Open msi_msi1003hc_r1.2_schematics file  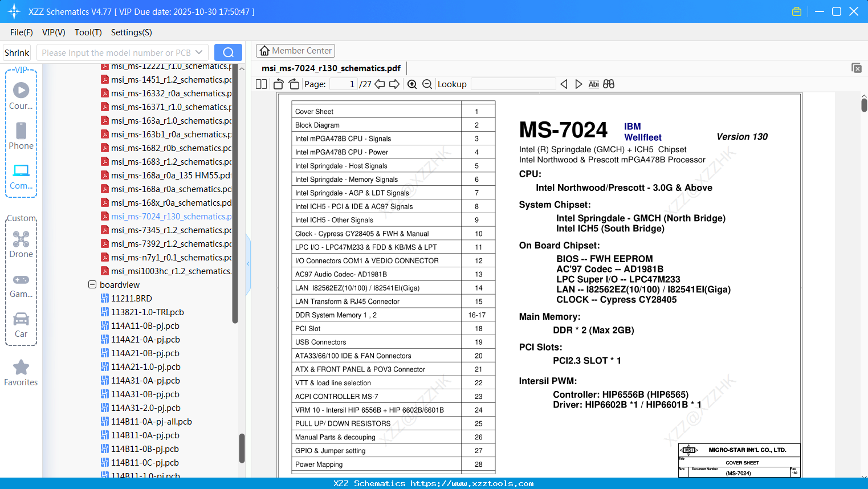[x=166, y=271]
